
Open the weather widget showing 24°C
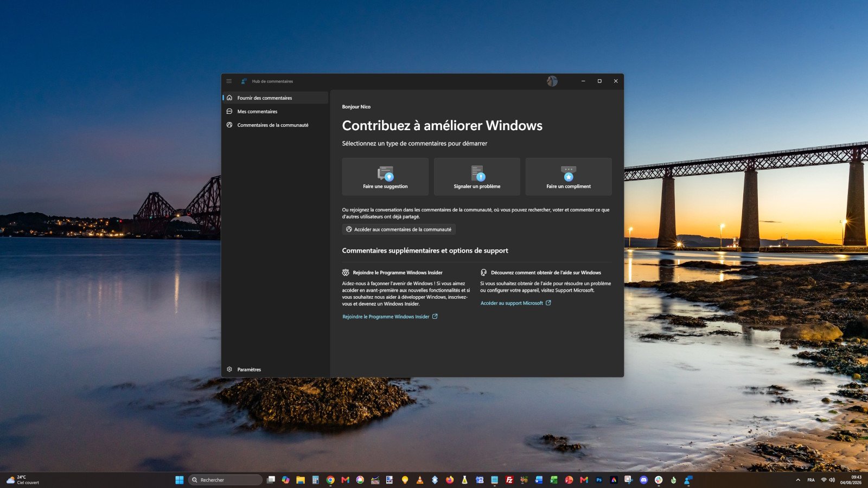(23, 480)
